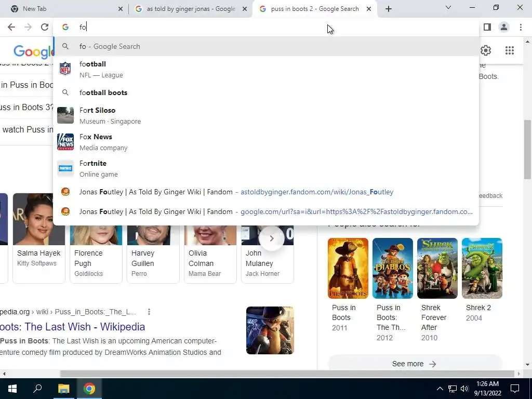This screenshot has width=532, height=399.
Task: Expand 'watch Puss in' related question
Action: 26,129
